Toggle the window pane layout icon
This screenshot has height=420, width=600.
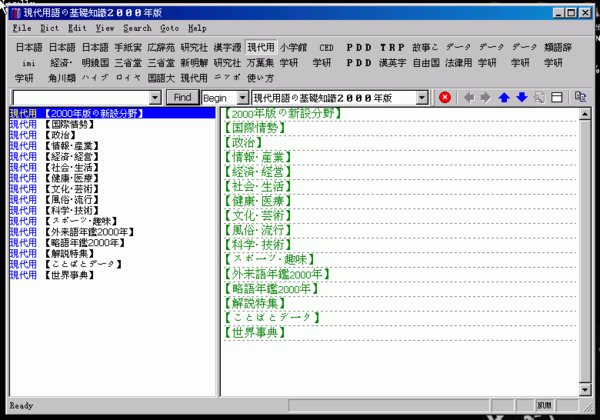[557, 98]
